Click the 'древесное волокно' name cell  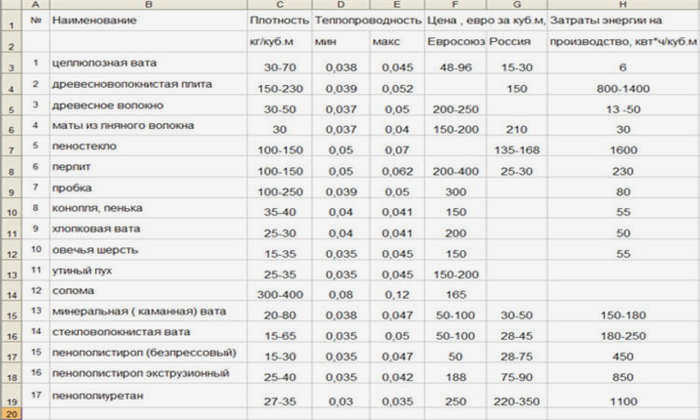pos(149,105)
